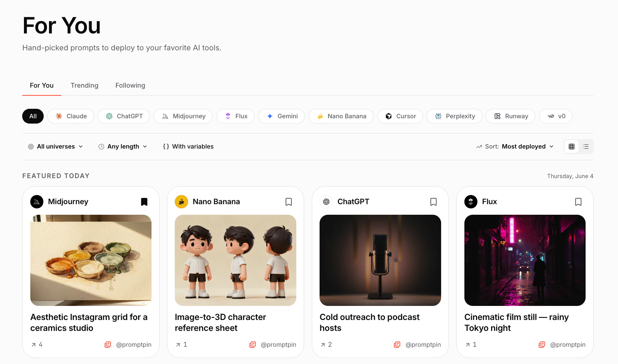Click ChatGPT name on card header
Viewport: 618px width, 364px height.
click(353, 202)
